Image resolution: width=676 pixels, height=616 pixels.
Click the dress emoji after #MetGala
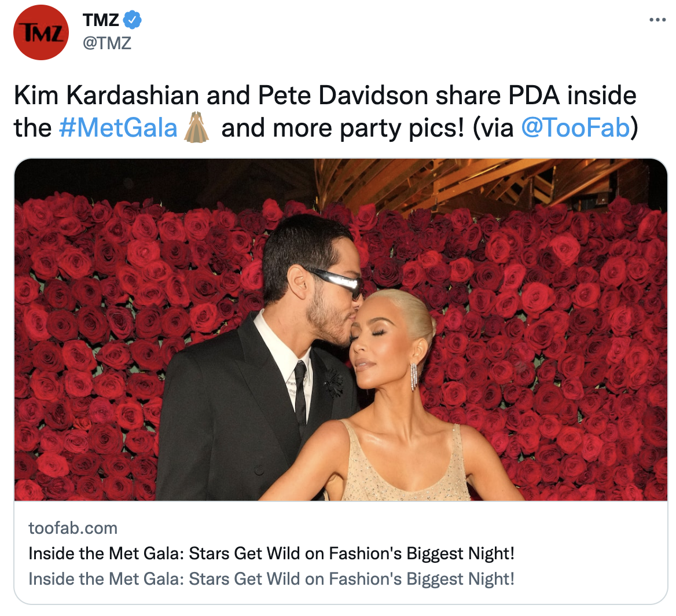coord(197,128)
